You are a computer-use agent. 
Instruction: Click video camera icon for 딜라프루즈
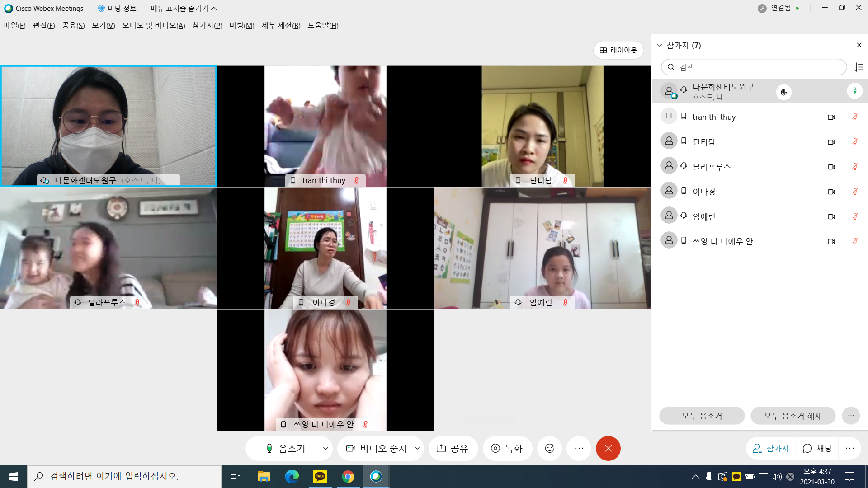click(x=831, y=167)
